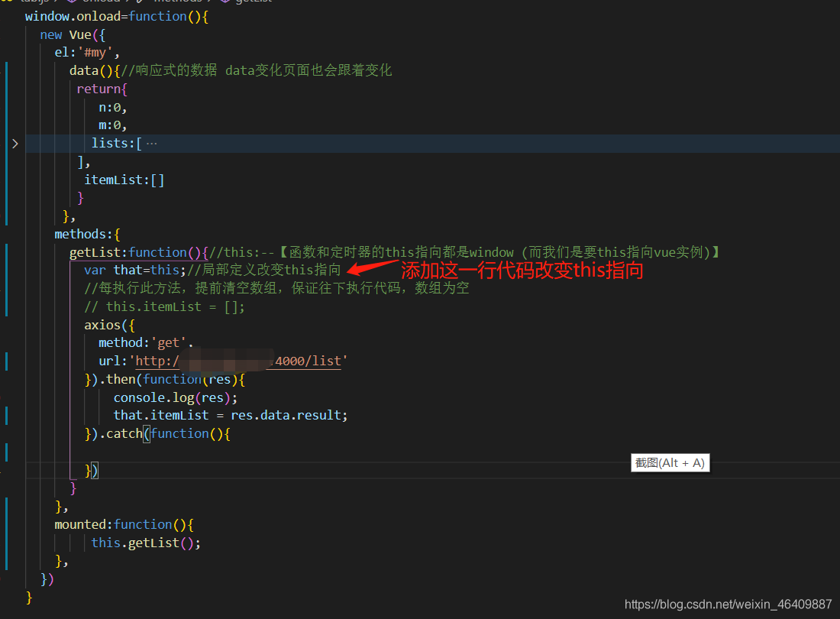Click the collapsed ellipsis after lists:[

point(152,144)
